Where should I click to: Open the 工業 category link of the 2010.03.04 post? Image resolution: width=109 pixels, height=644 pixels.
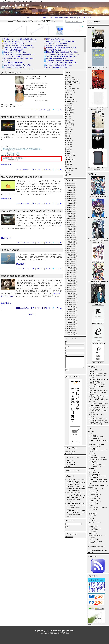32,243
